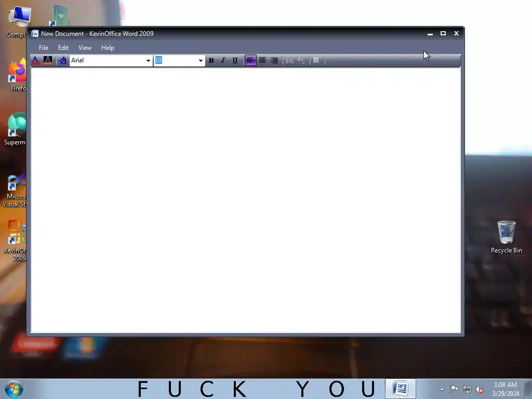Align text to the left
This screenshot has height=399, width=532.
click(250, 60)
